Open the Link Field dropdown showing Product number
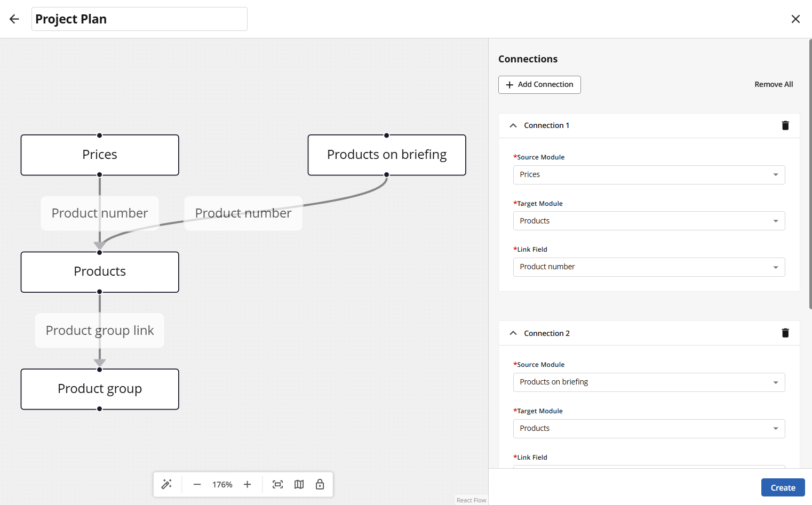Image resolution: width=812 pixels, height=505 pixels. tap(649, 267)
